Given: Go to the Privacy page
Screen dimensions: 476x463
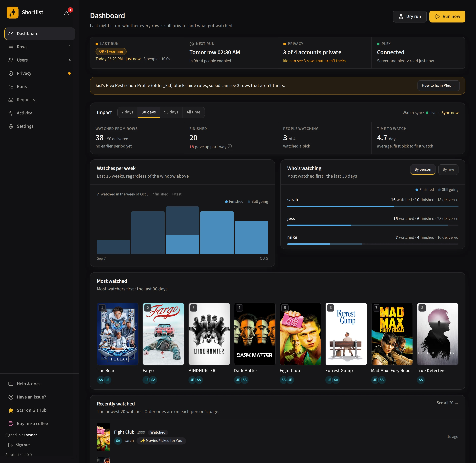Looking at the screenshot, I should [40, 73].
